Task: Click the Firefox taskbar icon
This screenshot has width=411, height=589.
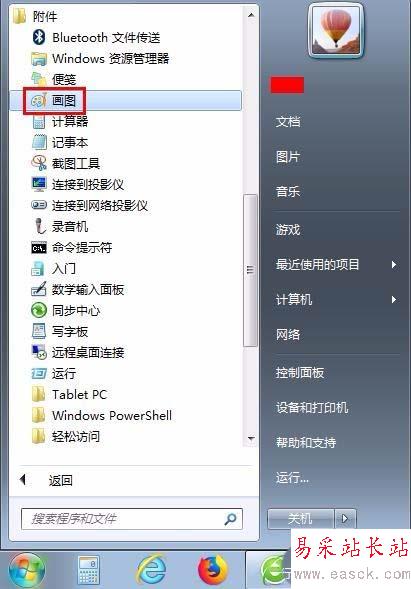Action: pos(212,569)
